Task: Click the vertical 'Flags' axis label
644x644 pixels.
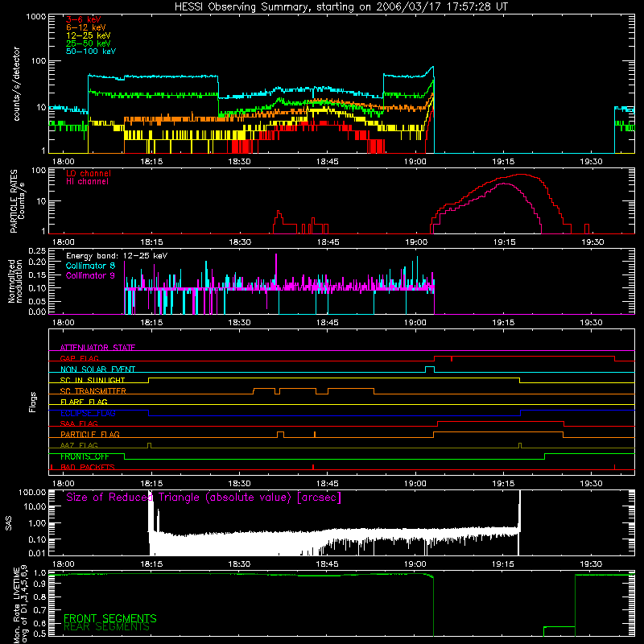Action: coord(32,402)
